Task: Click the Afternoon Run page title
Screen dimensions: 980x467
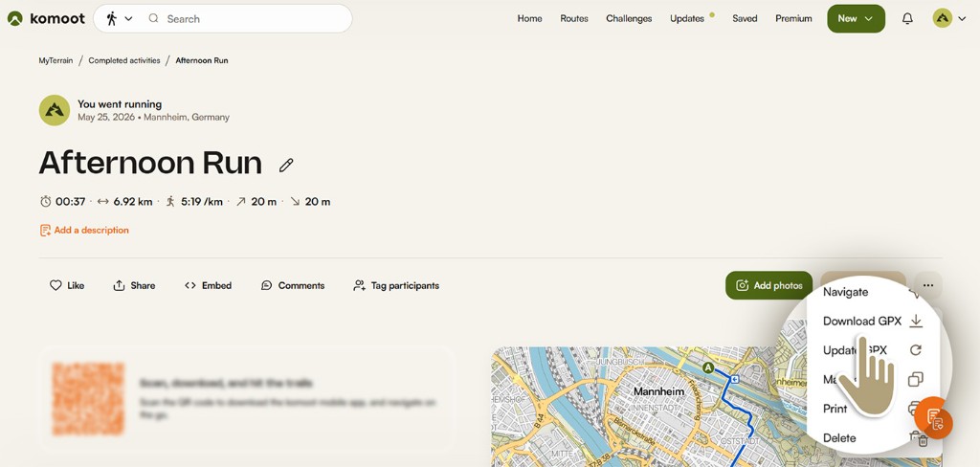Action: pos(150,164)
